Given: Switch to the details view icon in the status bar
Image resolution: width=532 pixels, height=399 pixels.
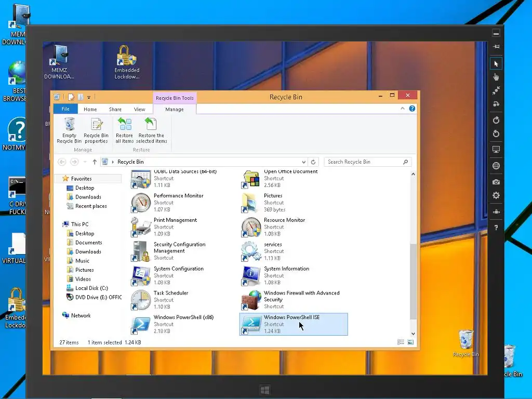Looking at the screenshot, I should (401, 342).
